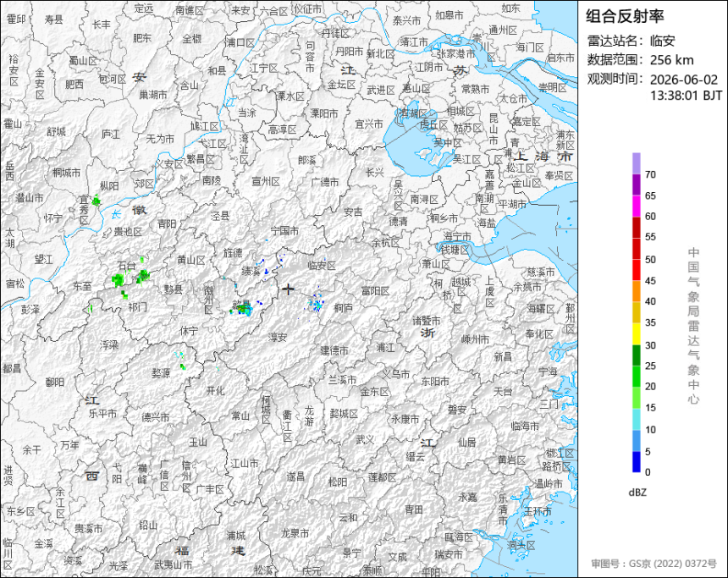The image size is (728, 578).
Task: Click the 建德市 map label
Action: tap(334, 350)
